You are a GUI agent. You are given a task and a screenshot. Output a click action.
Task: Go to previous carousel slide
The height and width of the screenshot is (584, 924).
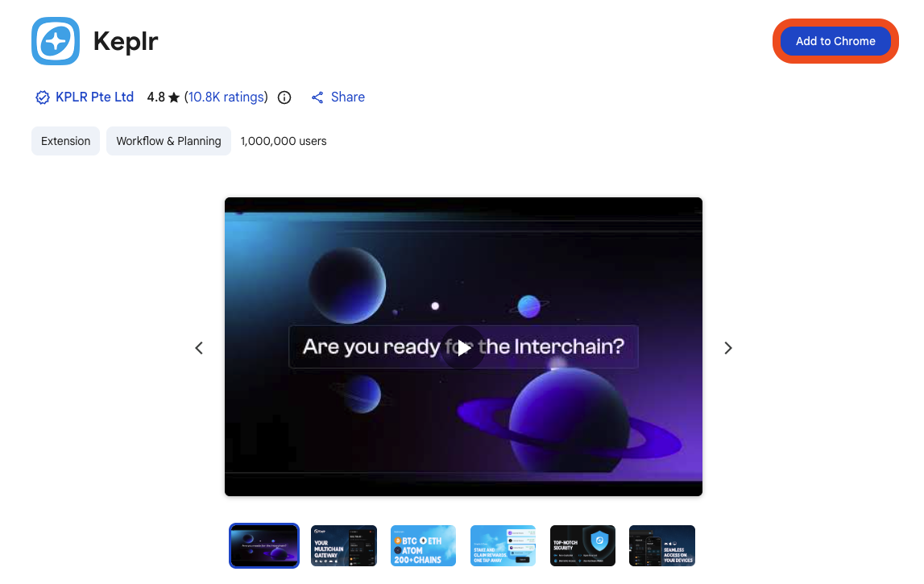199,348
